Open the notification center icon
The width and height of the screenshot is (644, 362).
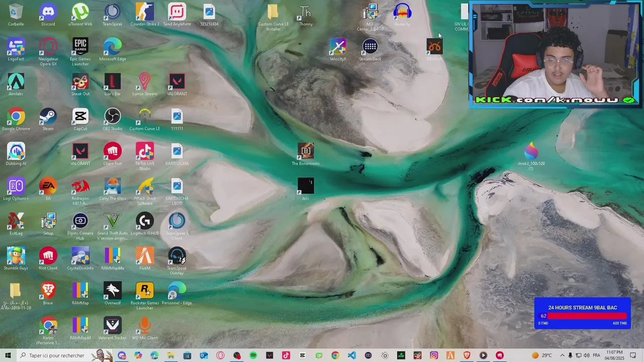(633, 355)
